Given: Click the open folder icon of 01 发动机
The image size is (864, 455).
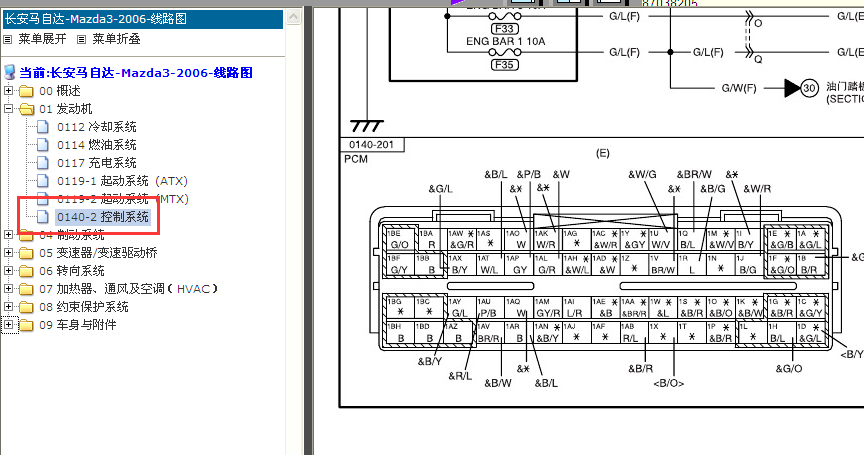Looking at the screenshot, I should tap(26, 109).
